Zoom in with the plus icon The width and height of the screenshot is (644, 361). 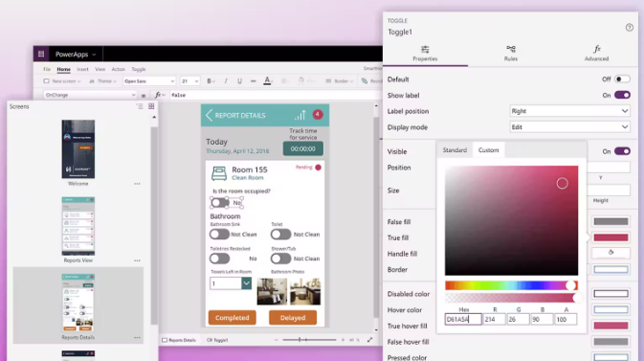(x=343, y=340)
